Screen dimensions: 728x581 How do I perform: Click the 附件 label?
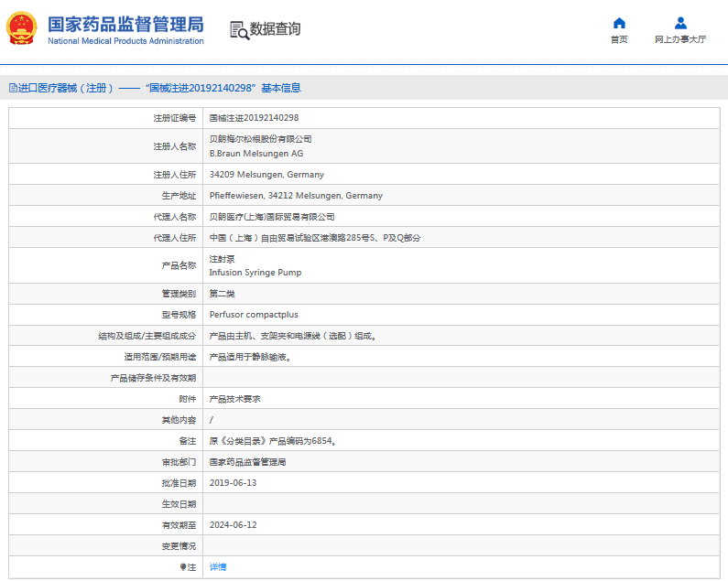coord(188,399)
